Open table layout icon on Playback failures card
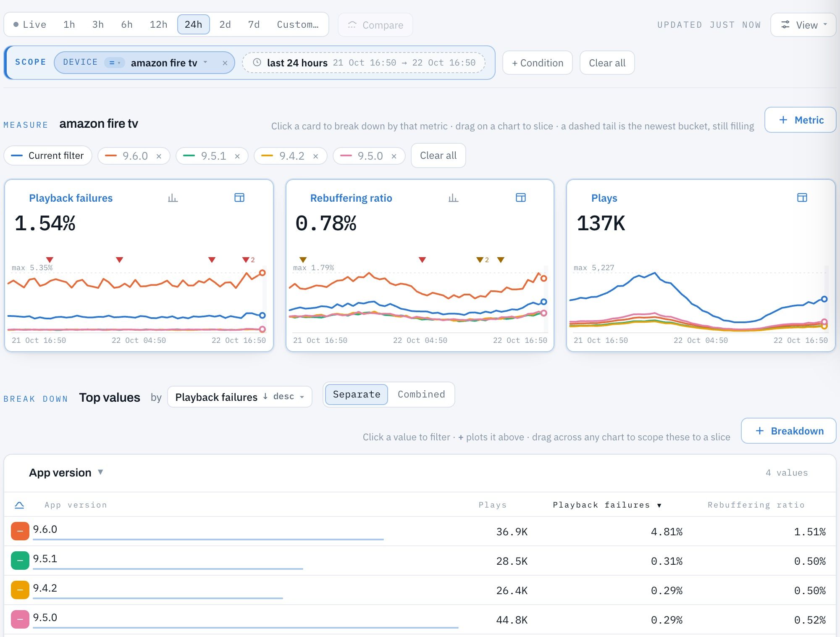Viewport: 840px width, 637px height. 239,198
